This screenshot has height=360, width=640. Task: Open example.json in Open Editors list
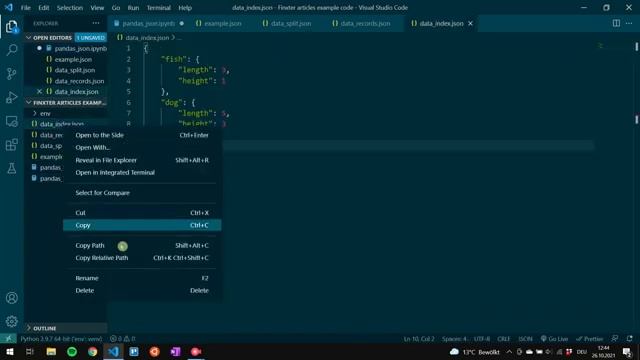(73, 59)
